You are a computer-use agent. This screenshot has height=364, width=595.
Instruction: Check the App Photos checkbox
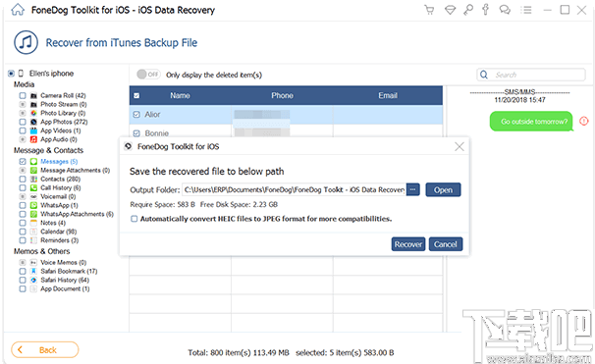click(23, 122)
